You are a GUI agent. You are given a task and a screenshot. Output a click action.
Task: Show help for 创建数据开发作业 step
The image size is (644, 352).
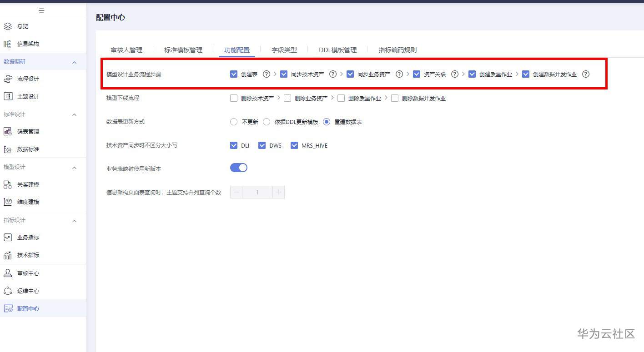(586, 74)
